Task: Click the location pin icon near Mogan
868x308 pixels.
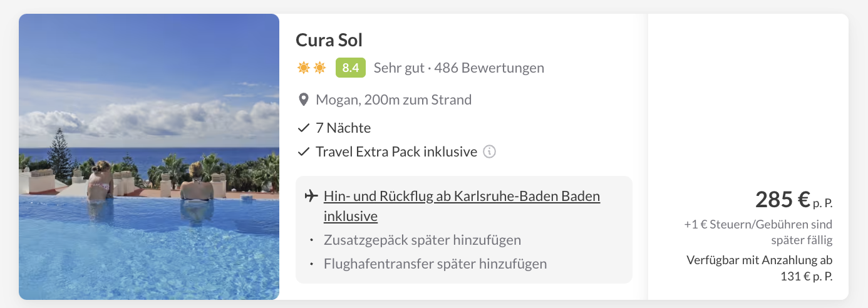Action: (304, 100)
